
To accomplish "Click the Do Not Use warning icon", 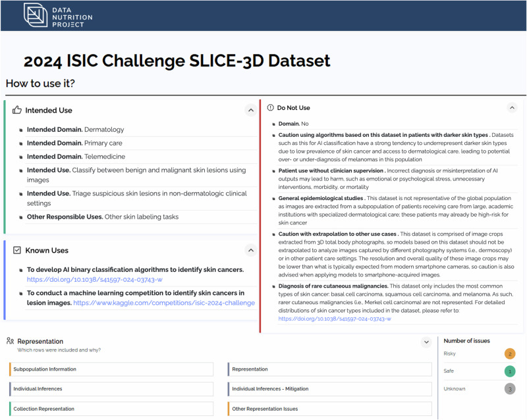I will point(270,107).
